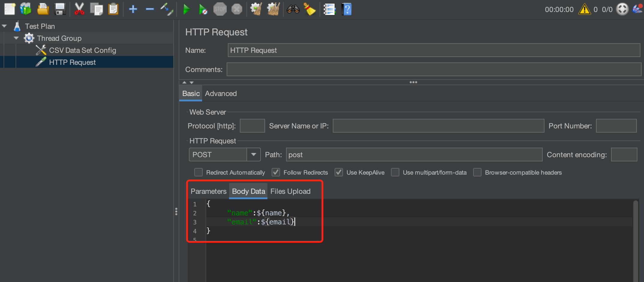The image size is (644, 282).
Task: Select the Body Data tab
Action: 249,191
